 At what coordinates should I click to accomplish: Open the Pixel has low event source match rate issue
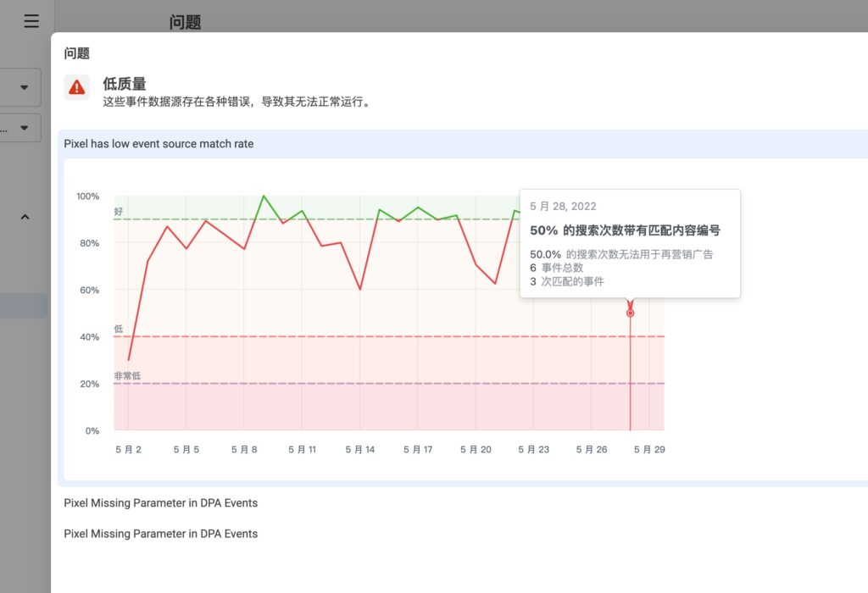pyautogui.click(x=158, y=144)
